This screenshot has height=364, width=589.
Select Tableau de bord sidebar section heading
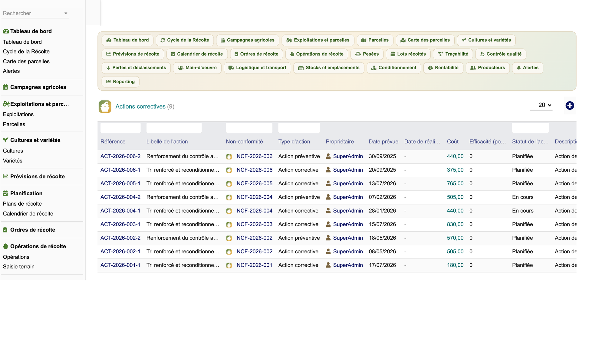click(31, 31)
